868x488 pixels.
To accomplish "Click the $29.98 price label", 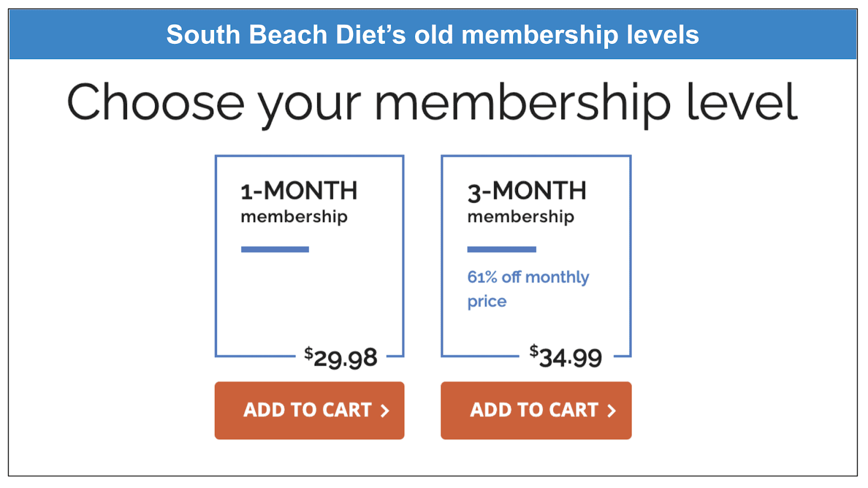I will pyautogui.click(x=340, y=357).
